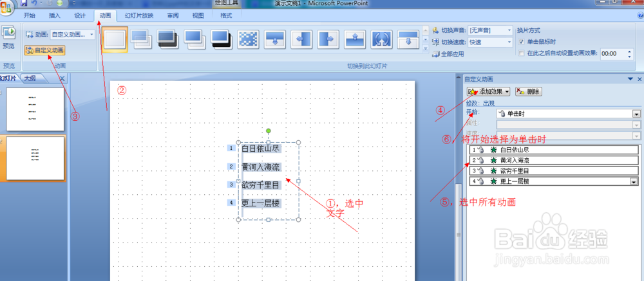Switch to the 格式 ribbon tab
The width and height of the screenshot is (644, 281).
click(226, 15)
